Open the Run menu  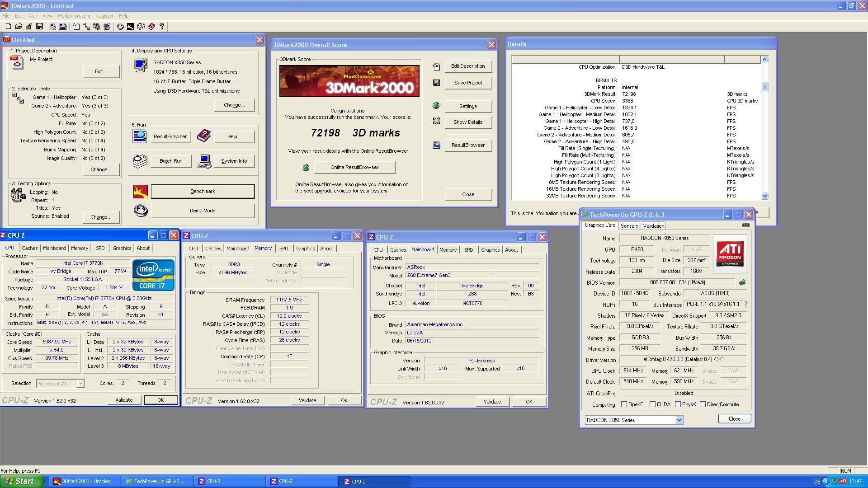[33, 16]
